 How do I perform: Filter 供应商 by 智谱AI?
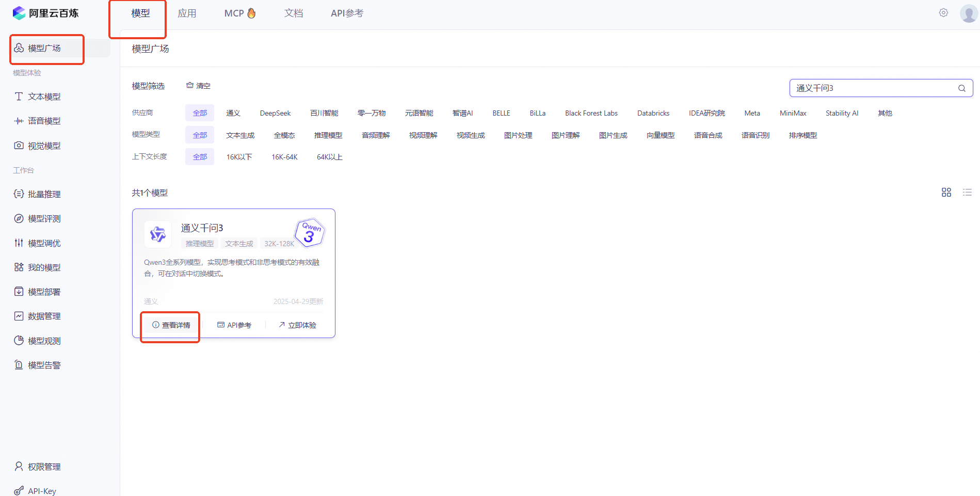[463, 113]
